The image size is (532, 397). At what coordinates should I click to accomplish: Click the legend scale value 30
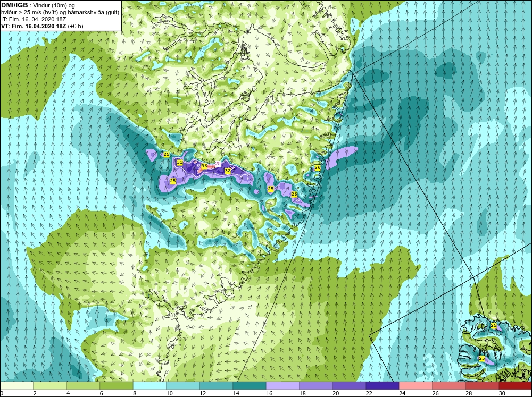click(x=502, y=393)
